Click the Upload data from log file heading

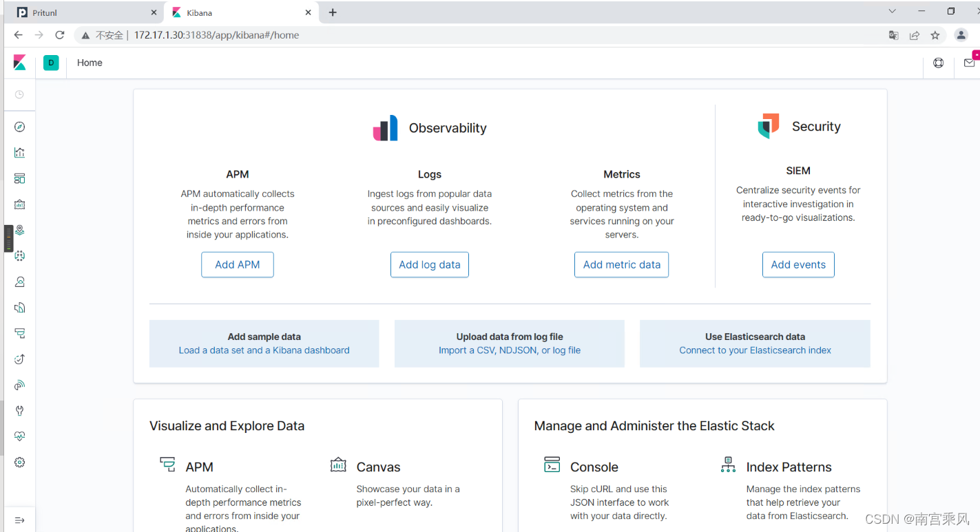point(510,337)
